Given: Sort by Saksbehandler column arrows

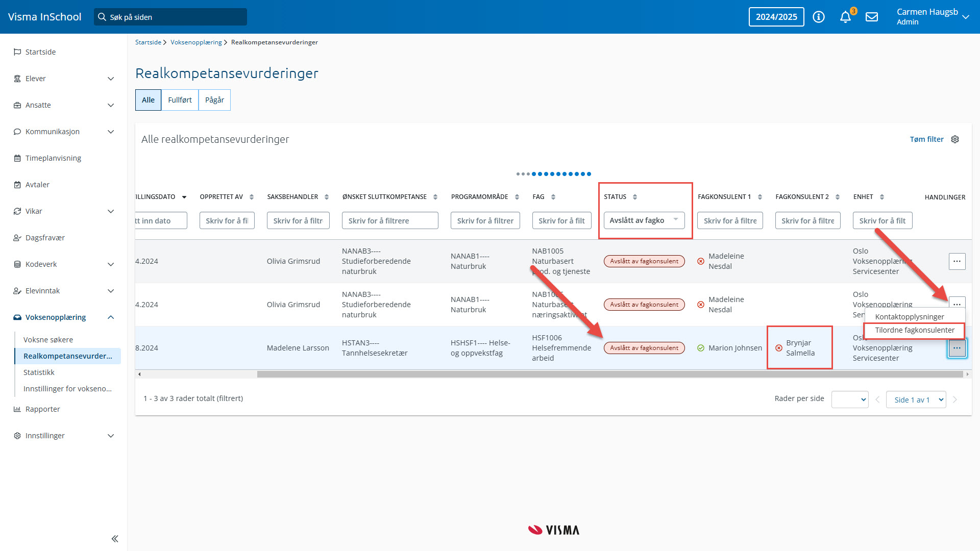Looking at the screenshot, I should (327, 197).
